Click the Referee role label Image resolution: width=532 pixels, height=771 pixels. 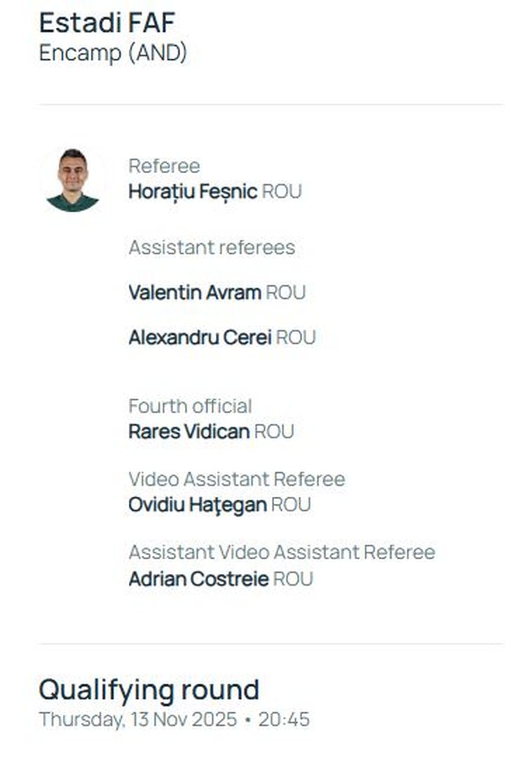pos(164,166)
